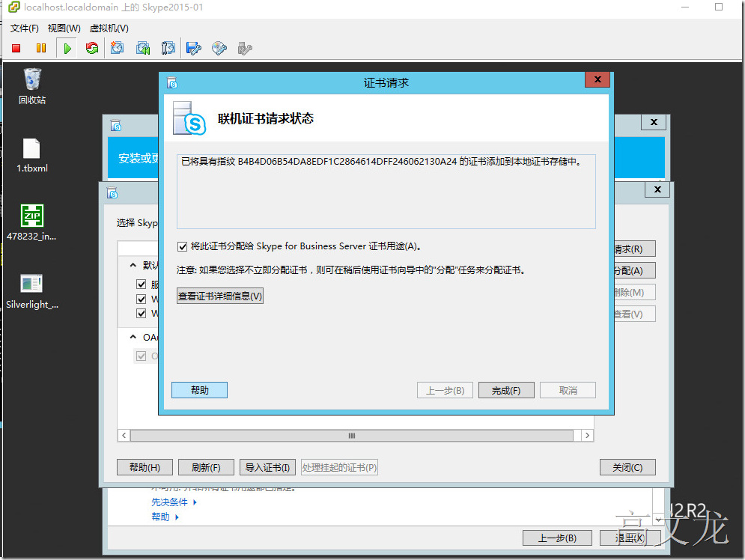745x560 pixels.
Task: Click 导入证书(I) import button
Action: click(x=267, y=467)
